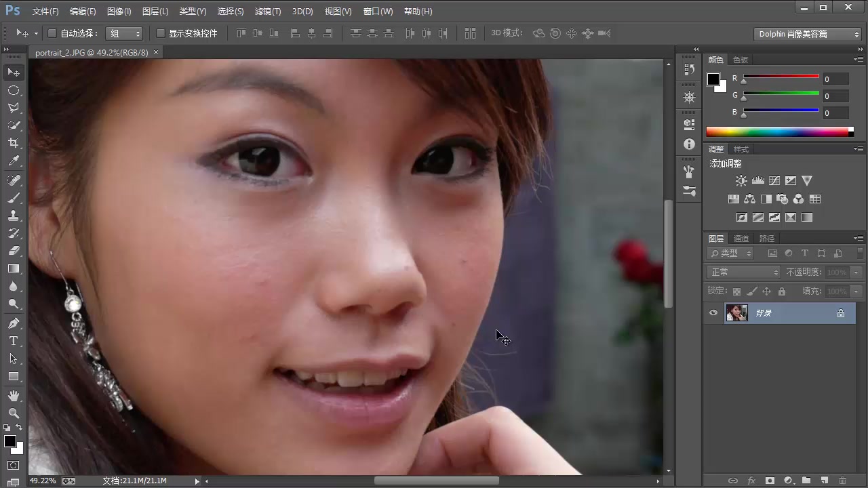Open the 文件(F) menu
This screenshot has height=488, width=868.
[45, 12]
